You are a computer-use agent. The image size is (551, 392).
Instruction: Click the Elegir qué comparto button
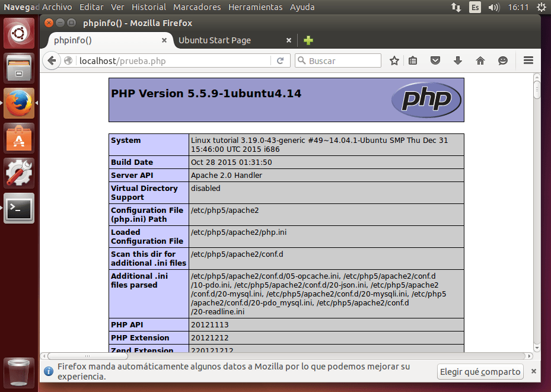pyautogui.click(x=480, y=372)
